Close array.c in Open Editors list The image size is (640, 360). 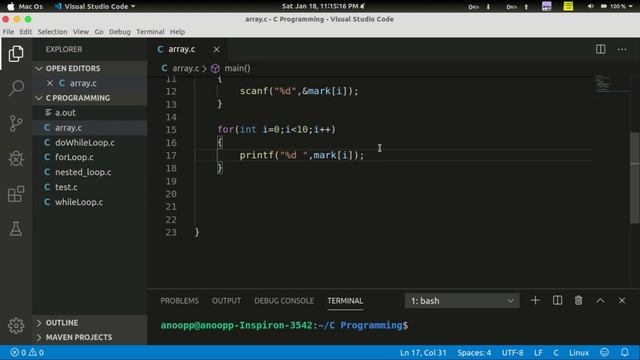(50, 83)
